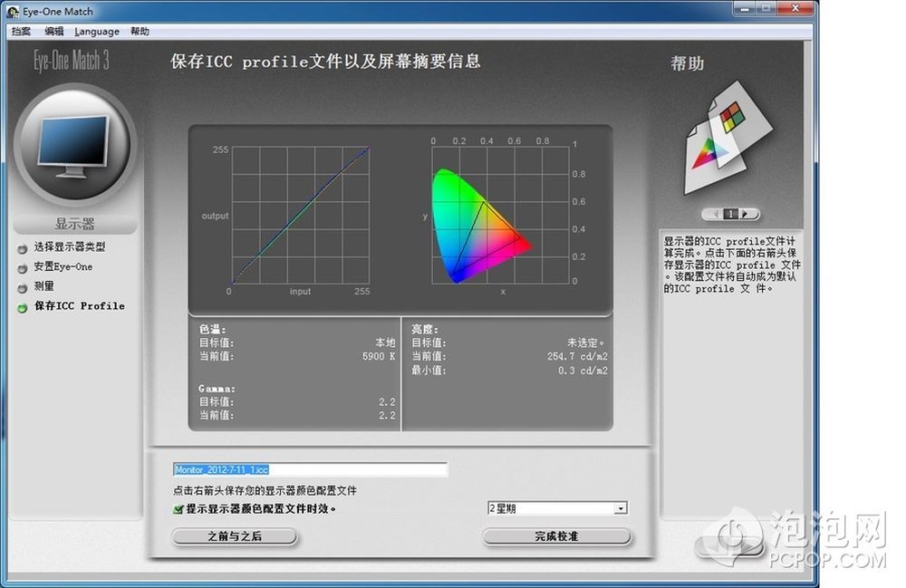This screenshot has width=906, height=588.
Task: Click the 色温 section label
Action: [x=213, y=329]
